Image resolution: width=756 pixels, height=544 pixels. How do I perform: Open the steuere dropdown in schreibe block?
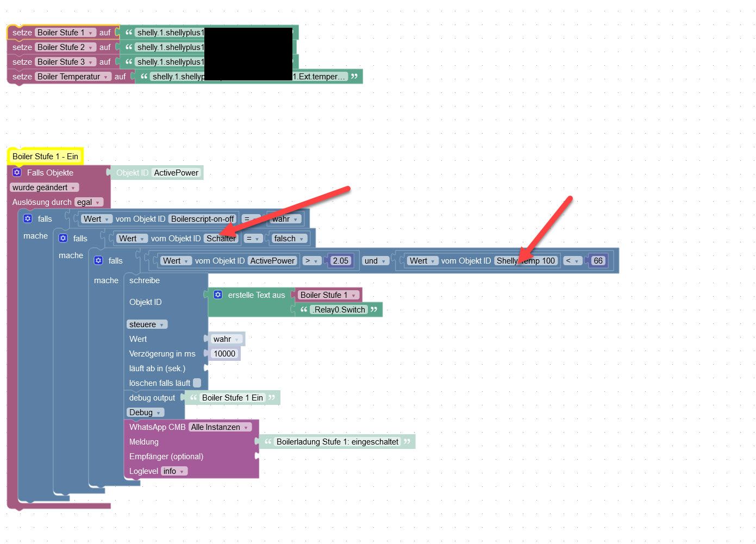pos(147,324)
